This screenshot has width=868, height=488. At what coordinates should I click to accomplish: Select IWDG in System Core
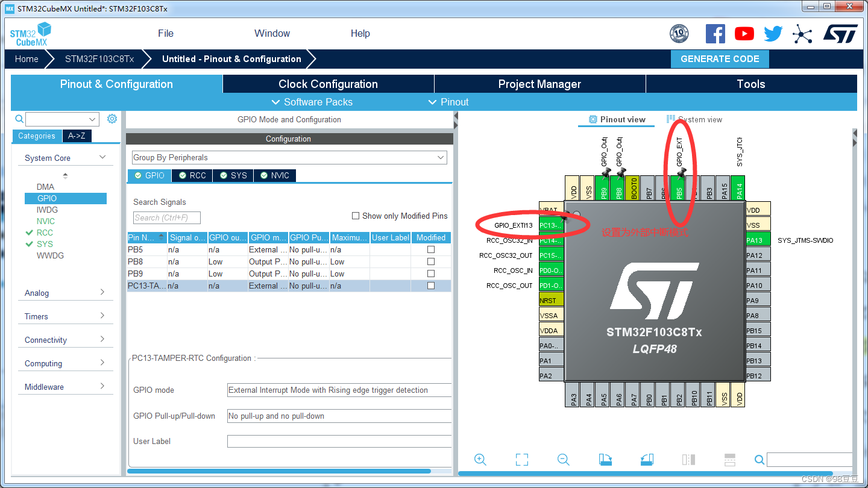tap(47, 210)
